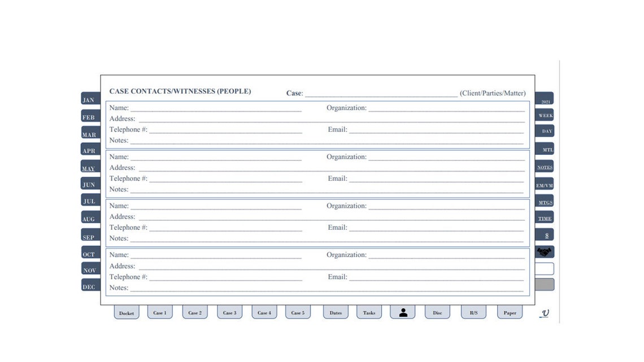Open the person silhouette contacts tab
This screenshot has height=362, width=644.
tap(403, 311)
